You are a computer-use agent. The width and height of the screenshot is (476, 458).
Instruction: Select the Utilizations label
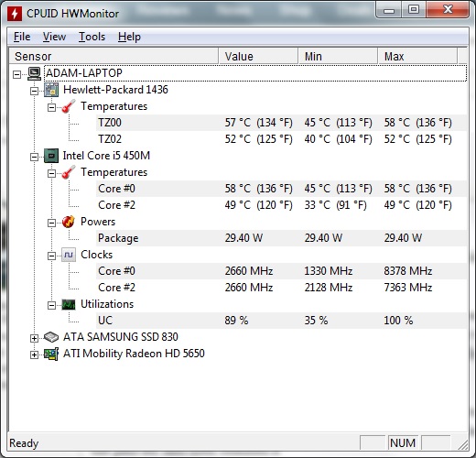(107, 304)
